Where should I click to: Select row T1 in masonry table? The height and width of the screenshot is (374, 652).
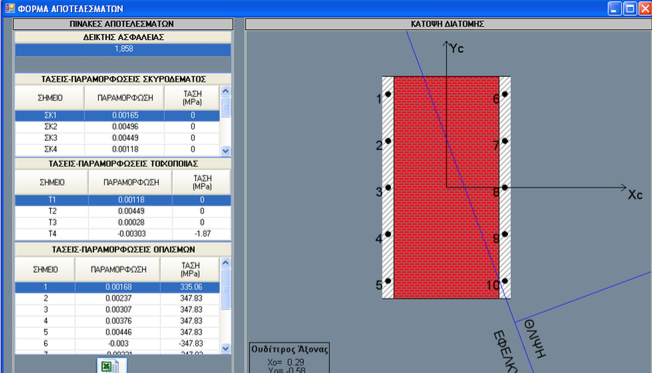[123, 200]
